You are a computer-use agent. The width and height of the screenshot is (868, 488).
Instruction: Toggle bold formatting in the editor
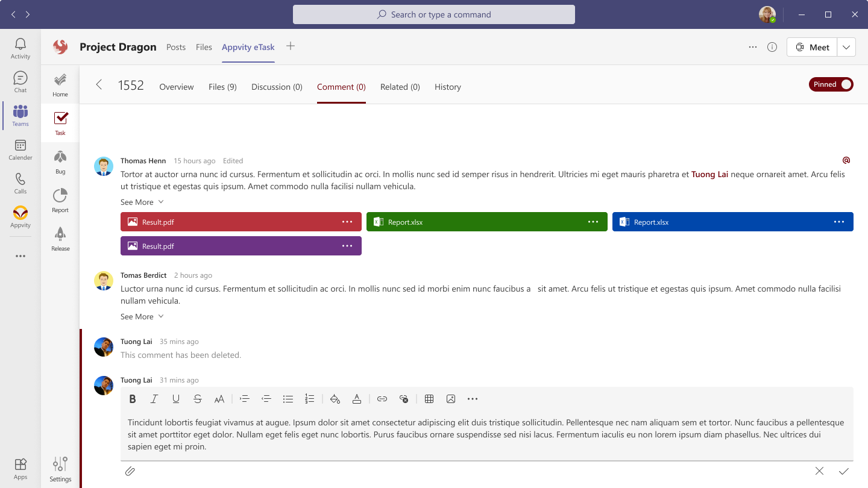point(133,398)
